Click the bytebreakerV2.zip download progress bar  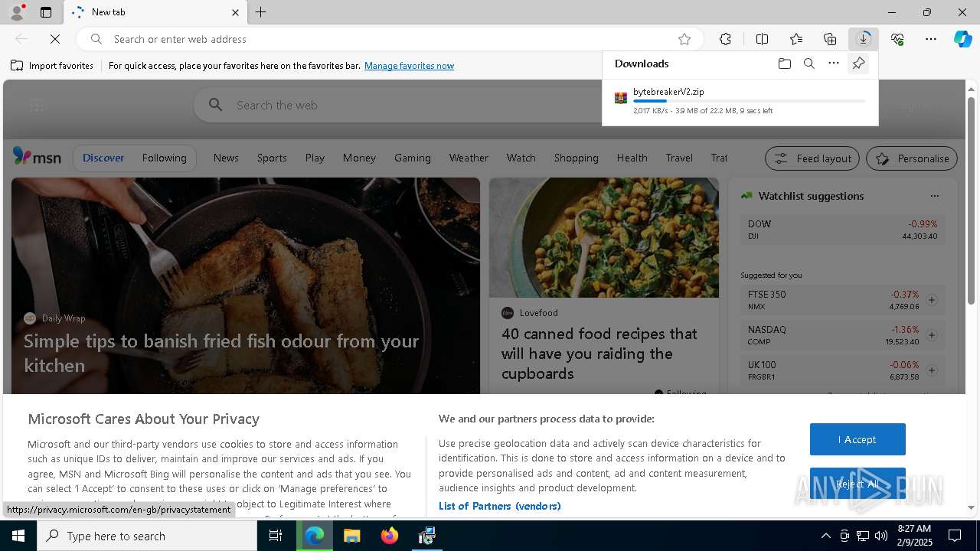[x=749, y=101]
